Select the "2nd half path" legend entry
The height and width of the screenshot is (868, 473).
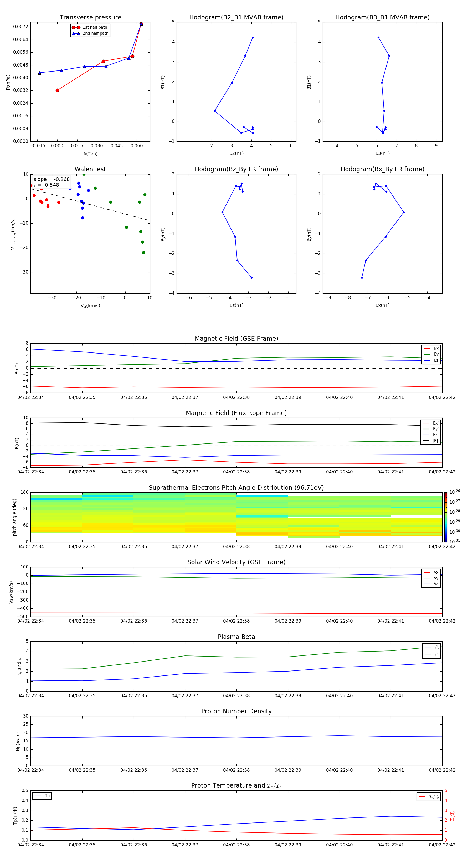90,33
